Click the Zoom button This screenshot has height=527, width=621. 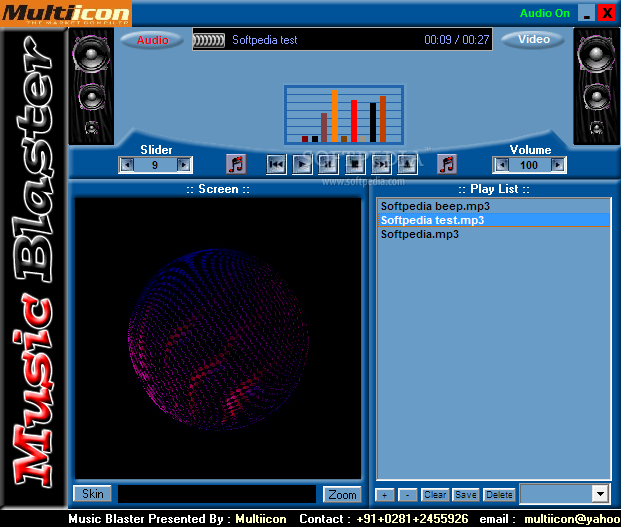(342, 495)
